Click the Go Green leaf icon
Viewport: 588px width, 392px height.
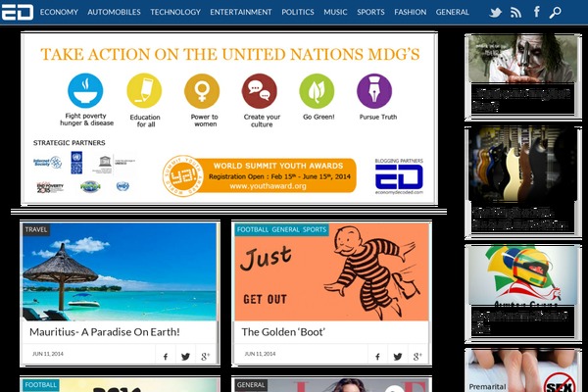pyautogui.click(x=317, y=91)
